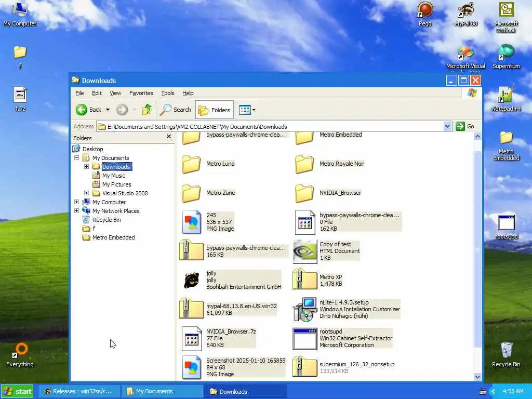532x399 pixels.
Task: Select the NVIDIA_Browser folder icon
Action: pos(304,193)
